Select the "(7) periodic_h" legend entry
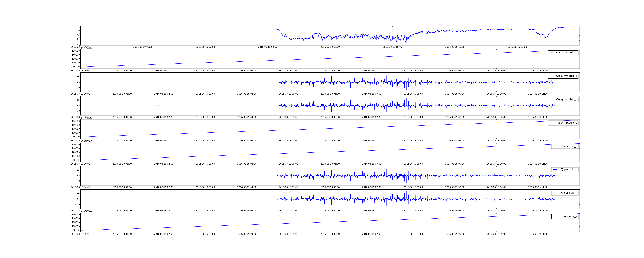The image size is (644, 258). (568, 193)
